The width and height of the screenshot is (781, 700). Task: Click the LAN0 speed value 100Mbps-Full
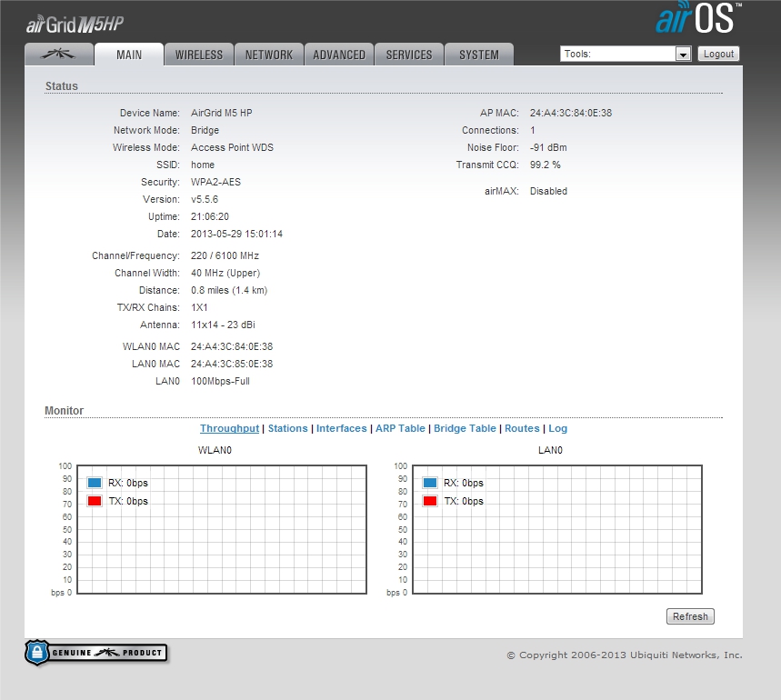coord(220,382)
